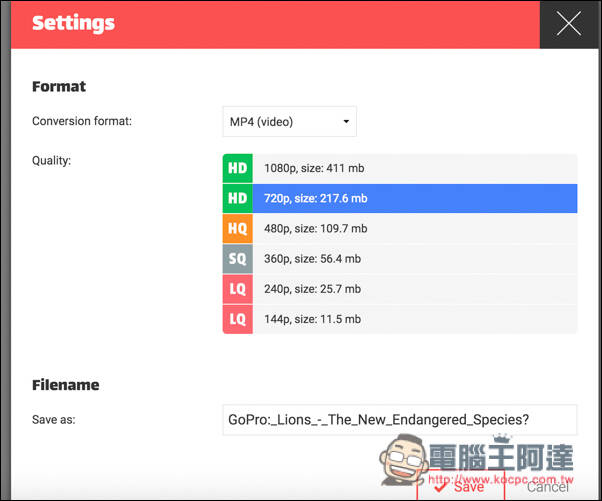602x501 pixels.
Task: Pick the 240p, size: 25.7 mb quality
Action: (x=400, y=289)
